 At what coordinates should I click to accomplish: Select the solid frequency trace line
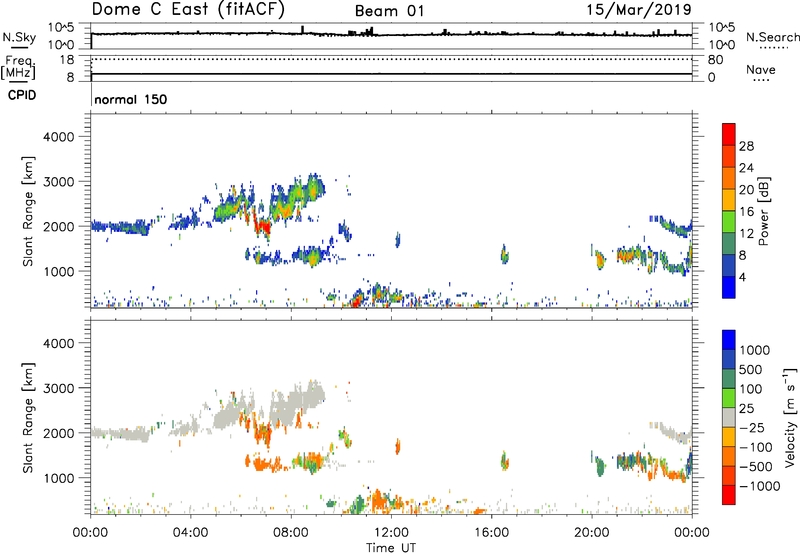[391, 74]
